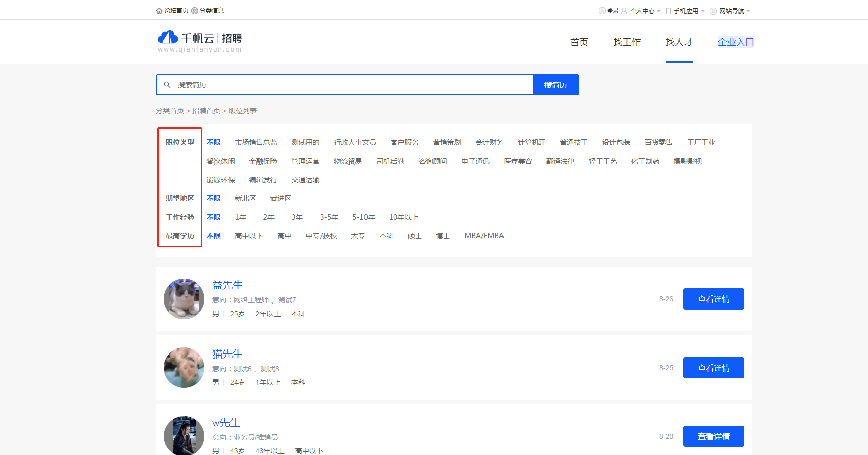868x455 pixels.
Task: Filter by 能源环保
Action: (221, 180)
